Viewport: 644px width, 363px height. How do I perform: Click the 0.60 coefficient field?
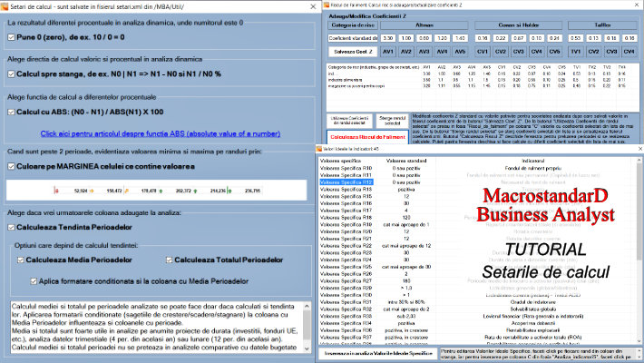point(424,38)
